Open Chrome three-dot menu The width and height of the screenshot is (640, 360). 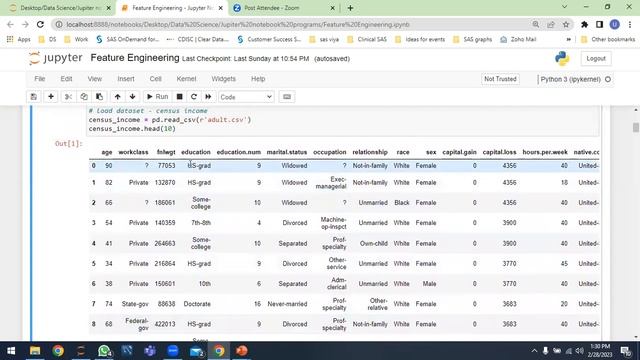click(x=630, y=24)
